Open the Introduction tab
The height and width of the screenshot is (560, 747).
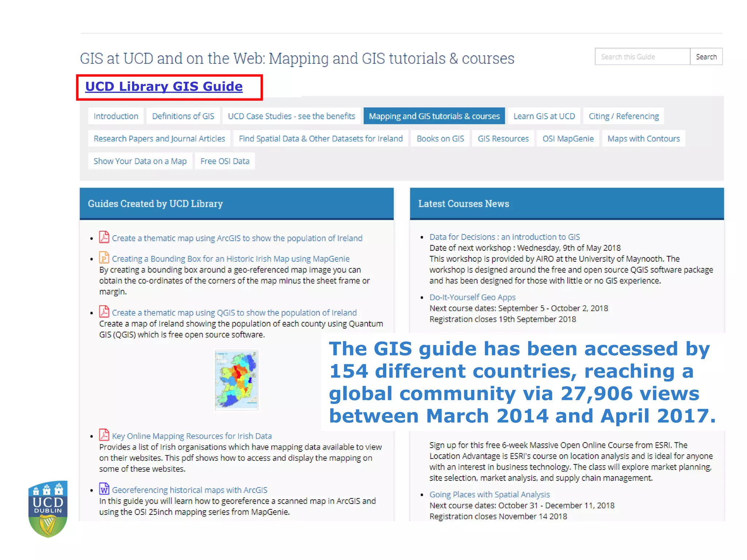coord(116,116)
